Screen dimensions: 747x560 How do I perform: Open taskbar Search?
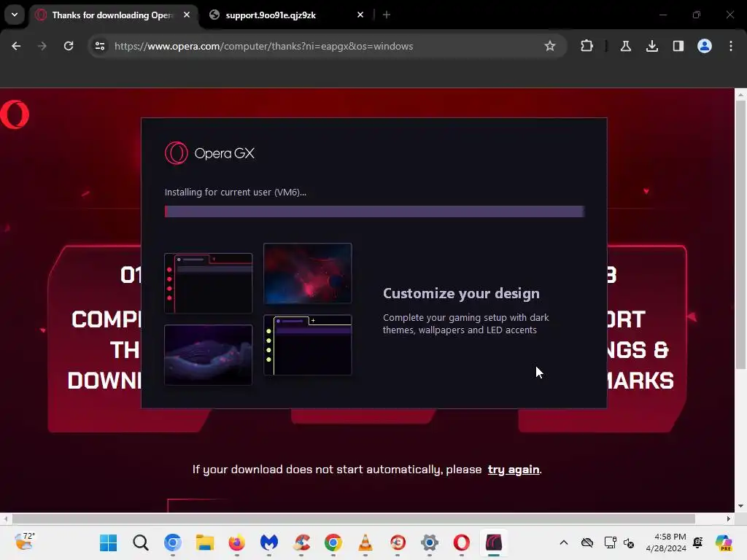tap(141, 542)
